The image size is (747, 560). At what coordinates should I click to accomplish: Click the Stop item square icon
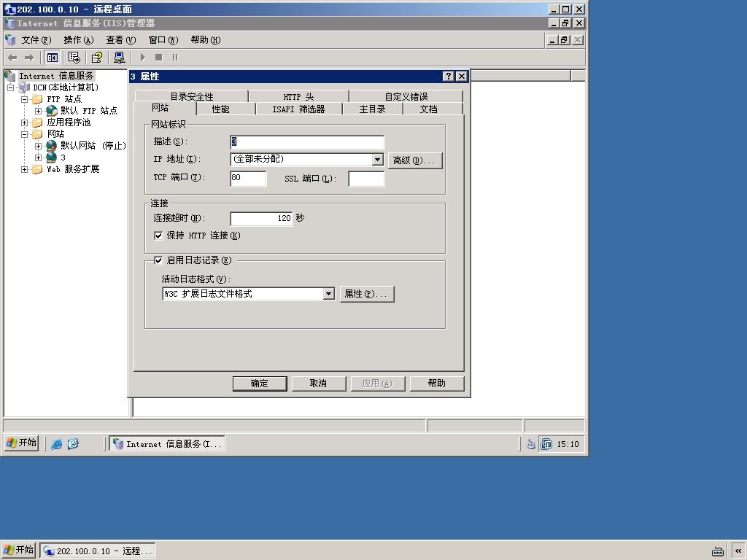pos(158,58)
